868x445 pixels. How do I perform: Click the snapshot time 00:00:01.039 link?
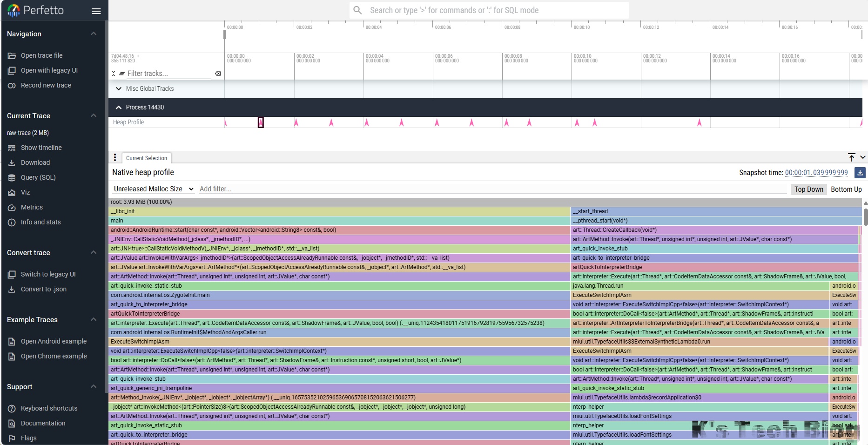[x=816, y=173]
